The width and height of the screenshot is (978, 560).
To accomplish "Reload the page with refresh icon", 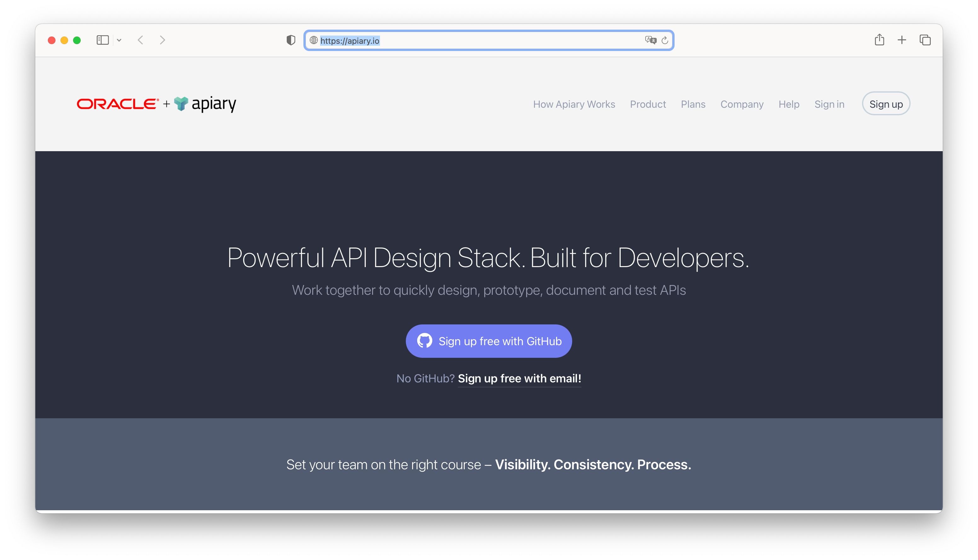I will pos(665,40).
